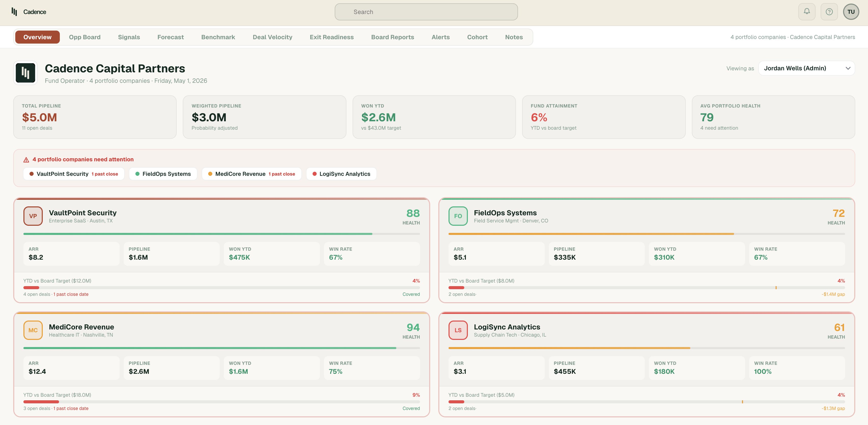This screenshot has height=425, width=868.
Task: Open FieldOps Systems company title
Action: point(505,213)
